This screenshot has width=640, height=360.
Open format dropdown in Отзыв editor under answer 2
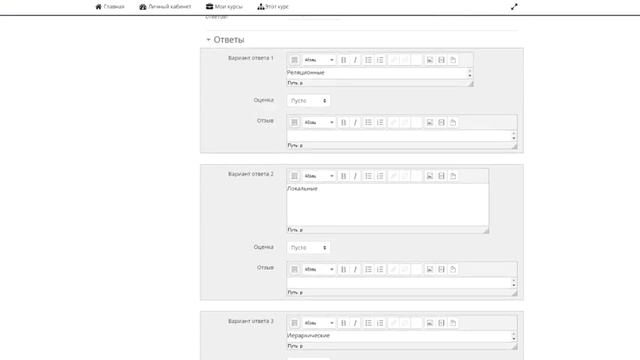point(319,269)
